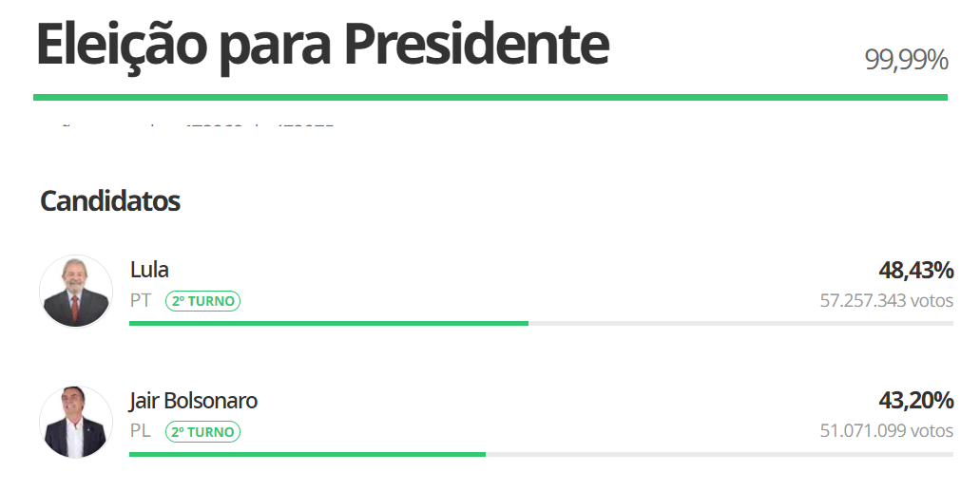Click the top green counting progress bar
980x491 pixels.
point(490,97)
